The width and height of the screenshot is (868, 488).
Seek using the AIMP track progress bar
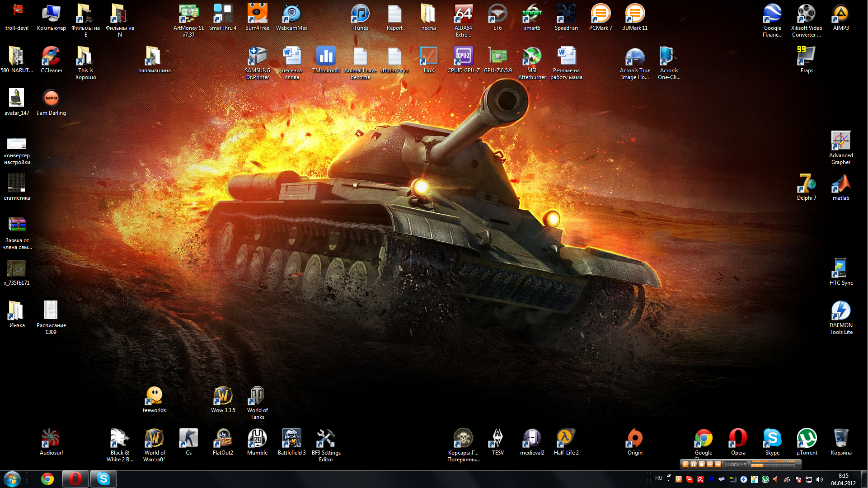coord(773,465)
